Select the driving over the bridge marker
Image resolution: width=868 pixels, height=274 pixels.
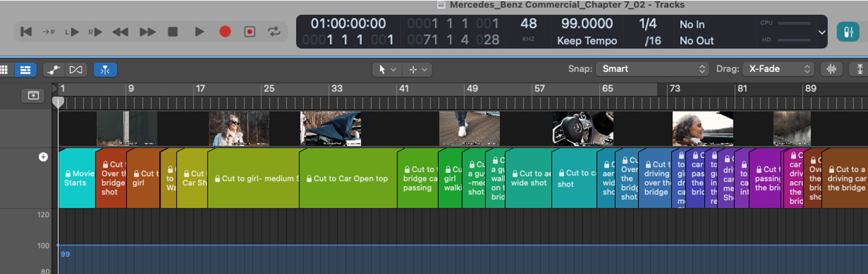point(655,178)
